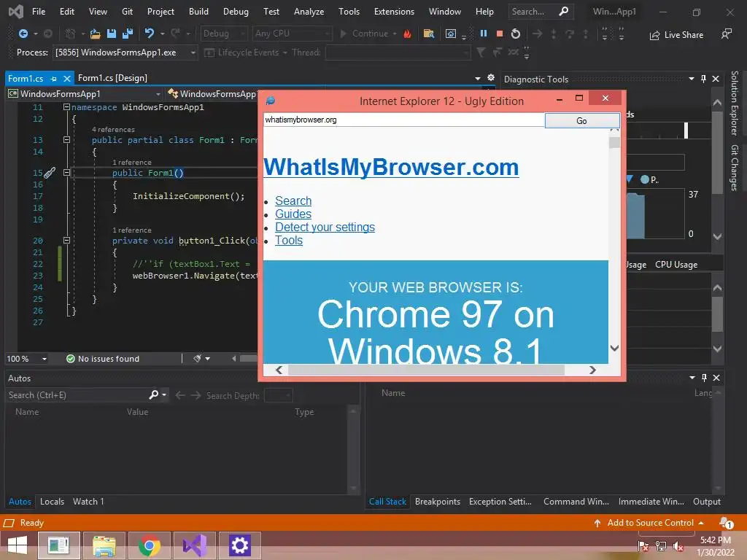This screenshot has width=747, height=560.
Task: Open the Settings gear app on taskbar
Action: (x=239, y=545)
